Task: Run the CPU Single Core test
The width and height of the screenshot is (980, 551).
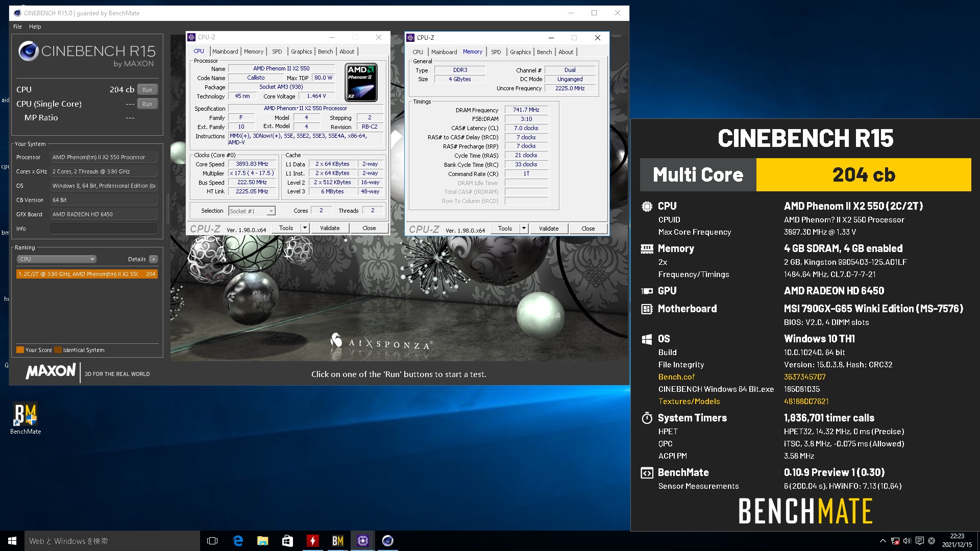Action: (147, 104)
